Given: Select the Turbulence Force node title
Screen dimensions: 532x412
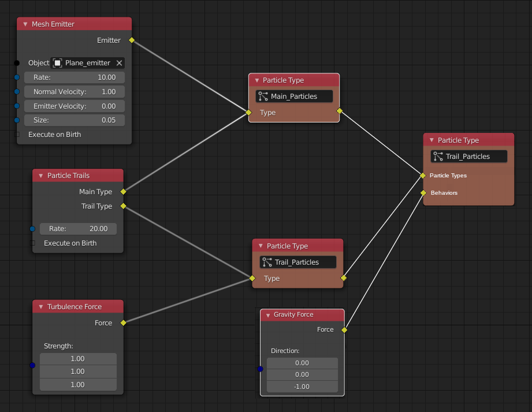Looking at the screenshot, I should pos(75,307).
